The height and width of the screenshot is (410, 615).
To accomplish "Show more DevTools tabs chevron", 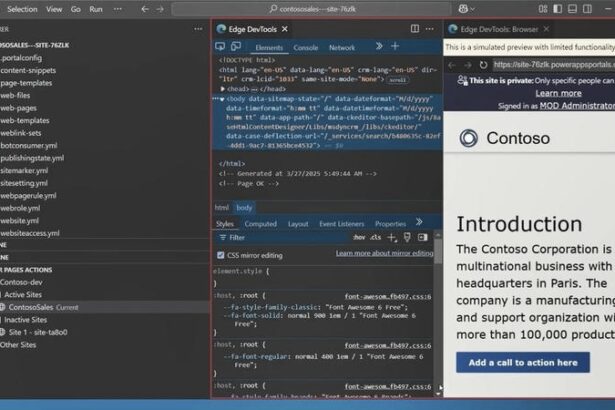I will point(379,46).
